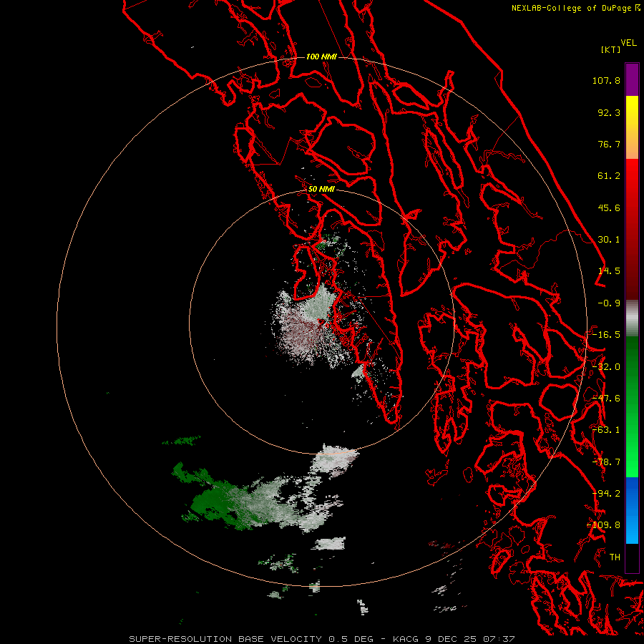The height and width of the screenshot is (644, 644).
Task: Pick the gray near-zero segment of color bar
Action: coord(632,318)
